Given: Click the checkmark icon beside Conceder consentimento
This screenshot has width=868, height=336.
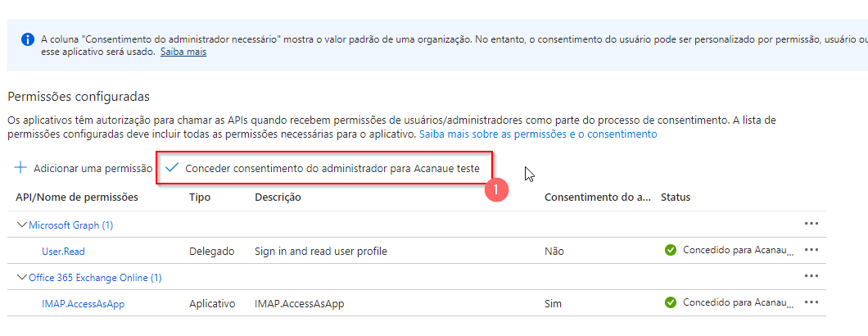Looking at the screenshot, I should (172, 168).
